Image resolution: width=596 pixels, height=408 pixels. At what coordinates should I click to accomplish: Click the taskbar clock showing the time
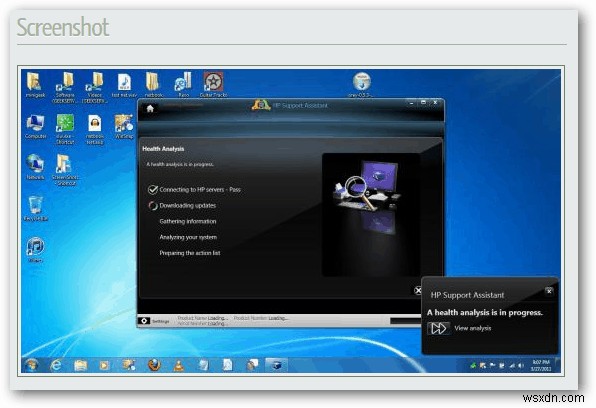[541, 365]
